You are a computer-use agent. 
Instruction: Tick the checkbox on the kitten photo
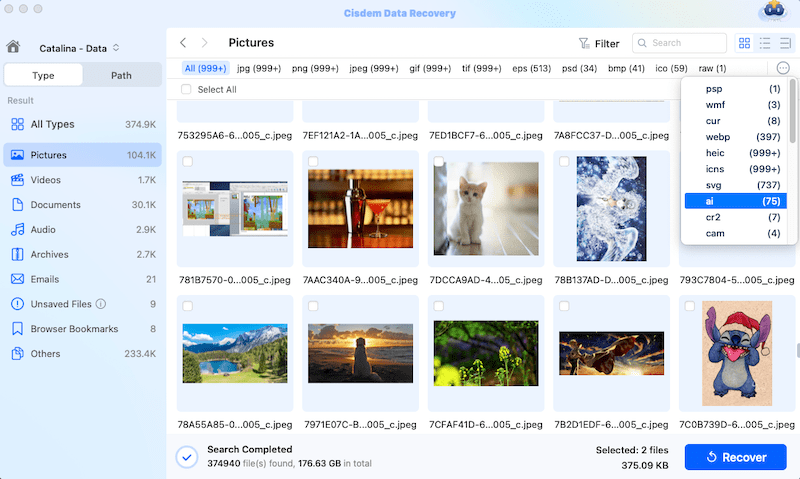(439, 161)
